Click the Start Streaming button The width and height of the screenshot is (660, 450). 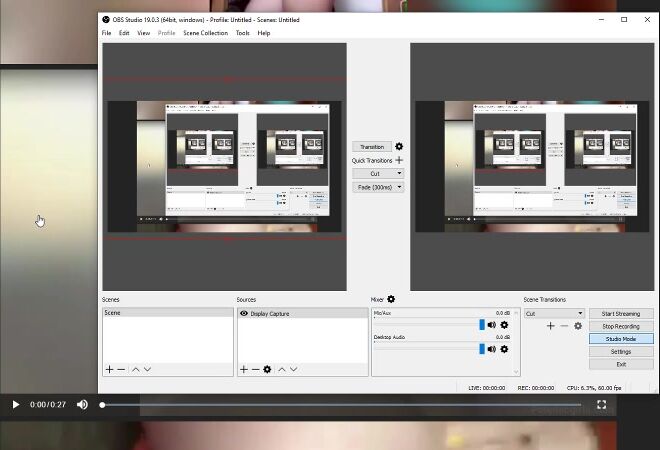621,313
